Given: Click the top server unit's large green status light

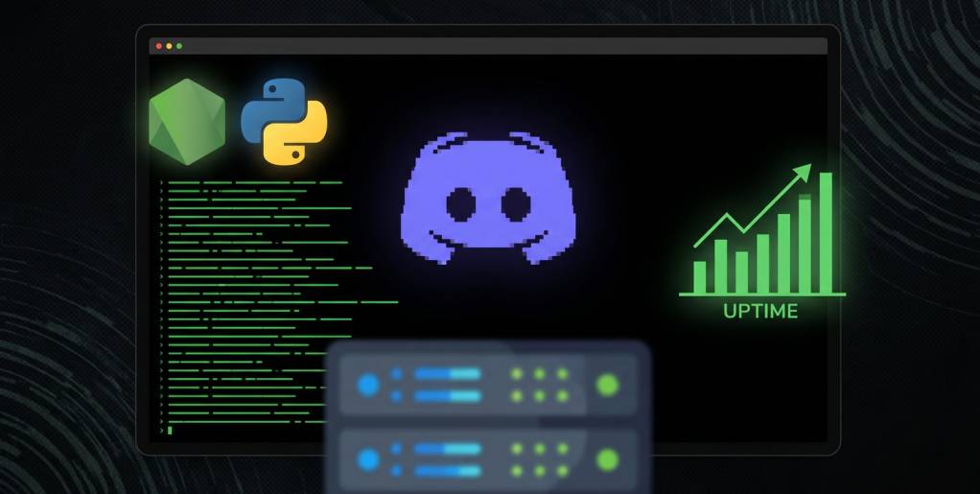Looking at the screenshot, I should (x=607, y=385).
